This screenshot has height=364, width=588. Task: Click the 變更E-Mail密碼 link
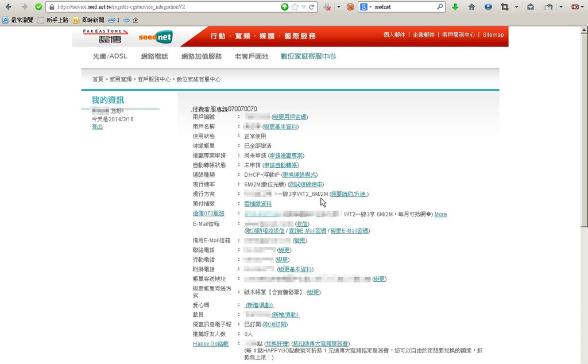349,231
